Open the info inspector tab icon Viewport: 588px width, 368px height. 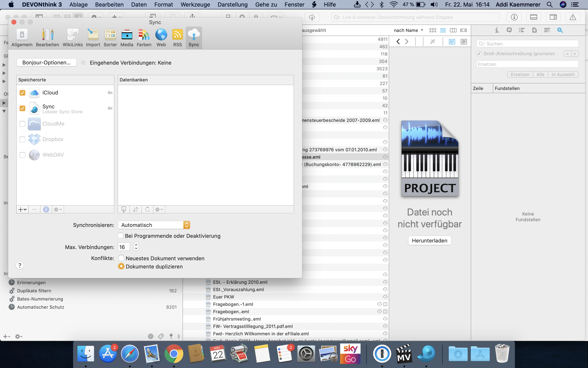pyautogui.click(x=497, y=30)
